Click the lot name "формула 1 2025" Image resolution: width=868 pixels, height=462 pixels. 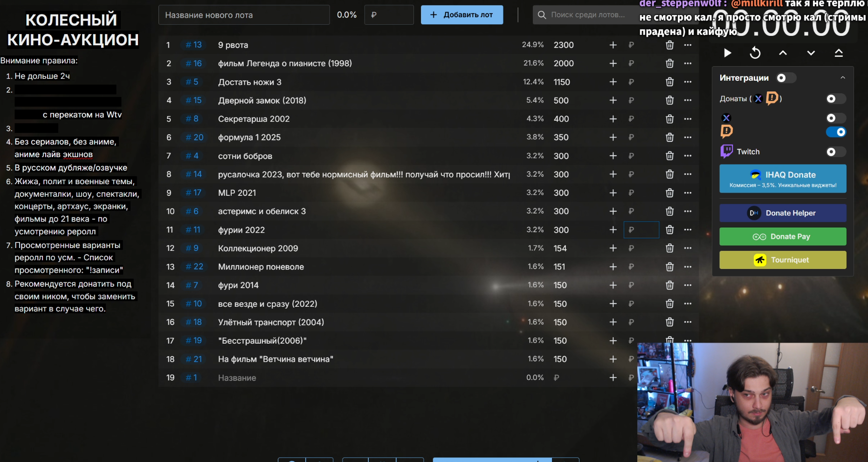[x=249, y=137]
